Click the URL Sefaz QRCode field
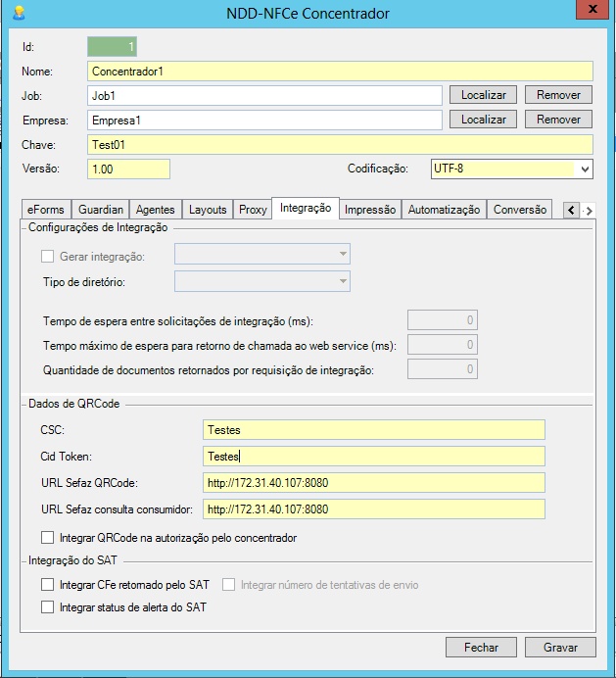 pos(373,482)
